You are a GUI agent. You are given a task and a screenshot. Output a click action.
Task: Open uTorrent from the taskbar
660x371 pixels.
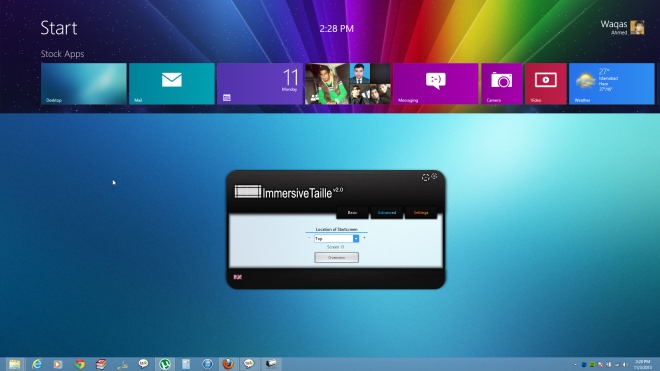[x=165, y=364]
